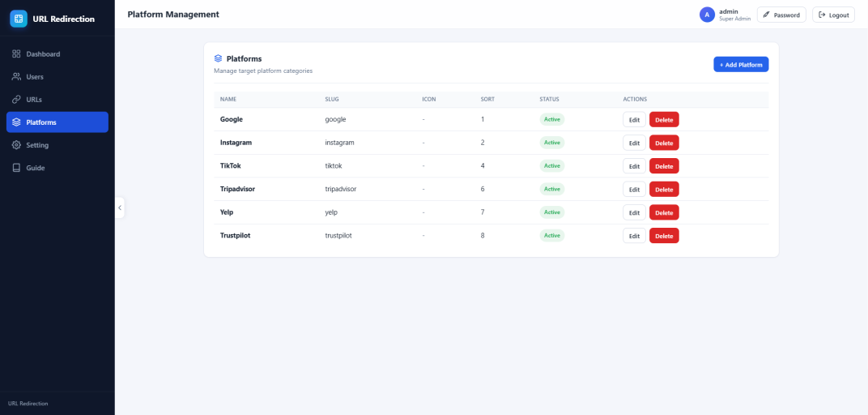Click the sort value 4 for TikTok
Viewport: 868px width, 415px height.
point(483,165)
